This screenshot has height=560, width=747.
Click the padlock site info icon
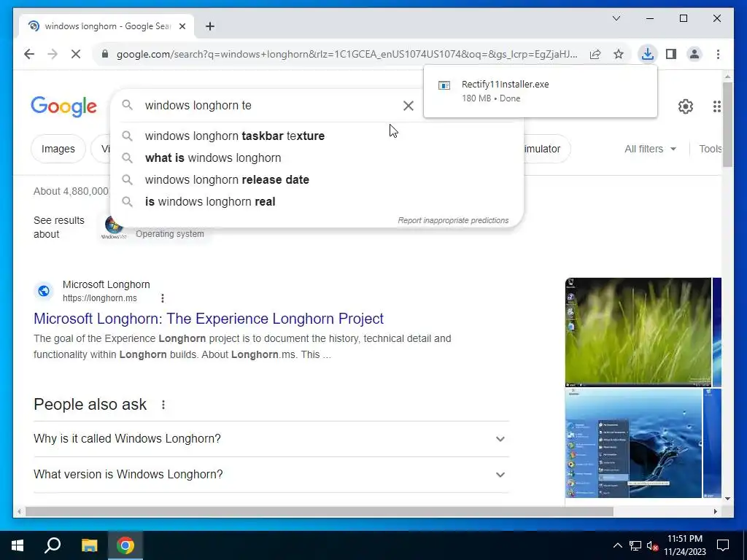tap(105, 54)
